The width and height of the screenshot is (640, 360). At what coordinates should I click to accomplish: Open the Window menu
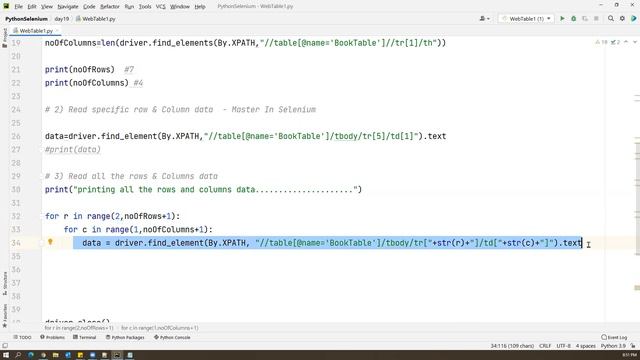coord(180,7)
